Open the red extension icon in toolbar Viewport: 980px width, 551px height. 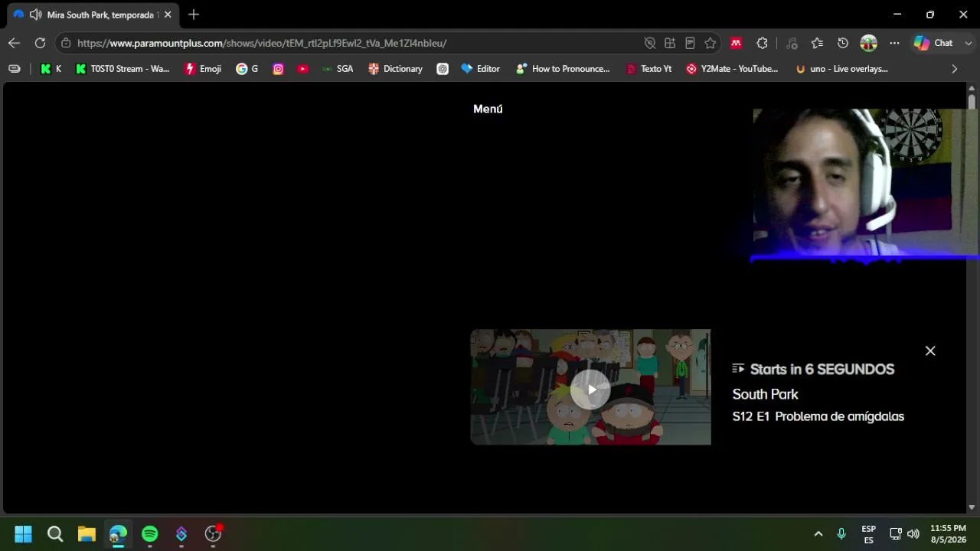click(x=736, y=43)
